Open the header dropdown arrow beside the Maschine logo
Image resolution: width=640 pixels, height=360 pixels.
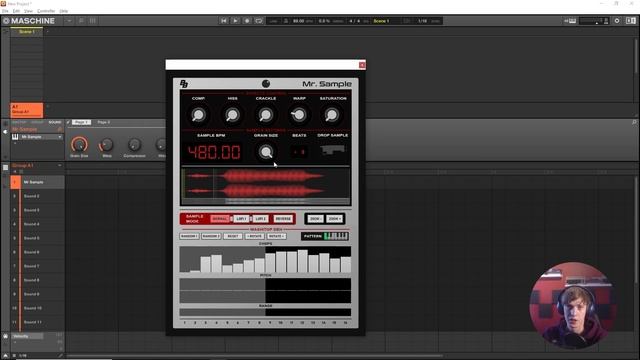[69, 21]
